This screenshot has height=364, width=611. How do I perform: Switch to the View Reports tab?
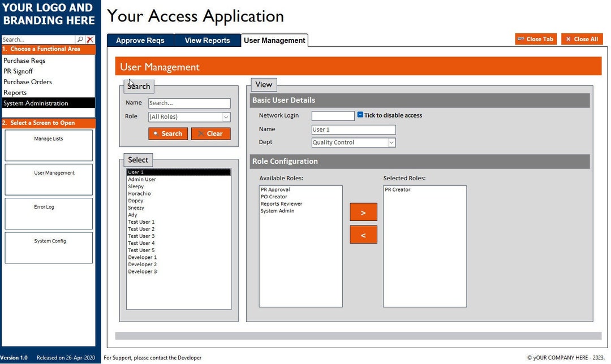click(x=206, y=40)
